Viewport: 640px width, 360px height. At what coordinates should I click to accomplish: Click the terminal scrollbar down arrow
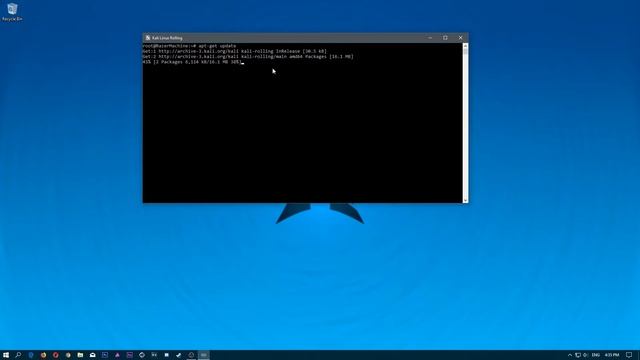pos(465,200)
